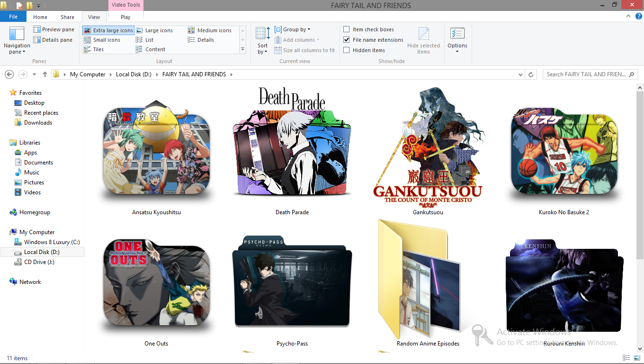Click the vertical scrollbar thumb
Image resolution: width=644 pixels, height=364 pixels.
pos(640,175)
